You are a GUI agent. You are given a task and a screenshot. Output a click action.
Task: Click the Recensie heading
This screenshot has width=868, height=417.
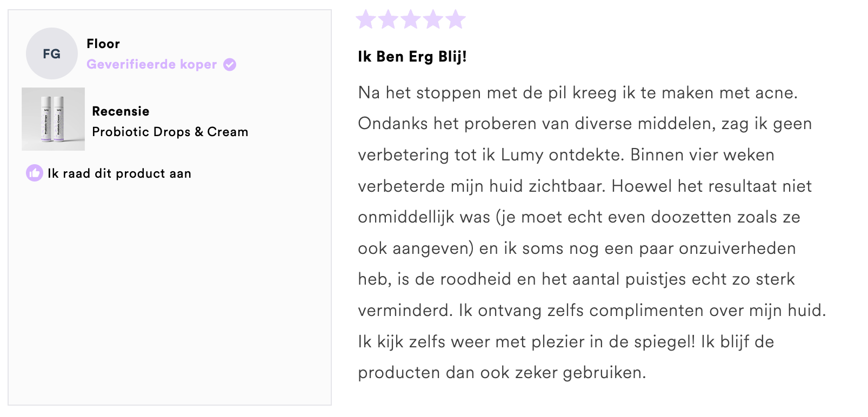(121, 111)
